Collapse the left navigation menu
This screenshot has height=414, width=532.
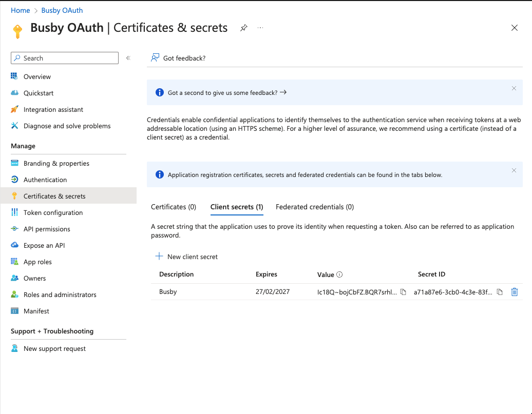128,58
